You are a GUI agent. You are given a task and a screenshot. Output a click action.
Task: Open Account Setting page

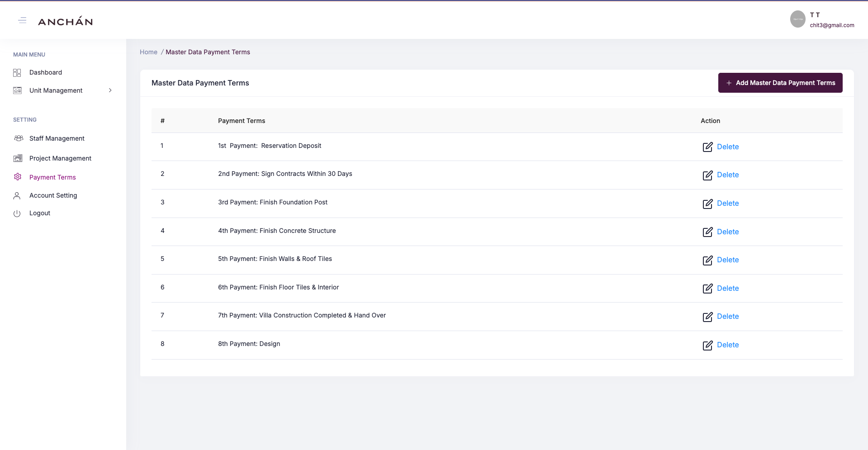click(x=53, y=195)
